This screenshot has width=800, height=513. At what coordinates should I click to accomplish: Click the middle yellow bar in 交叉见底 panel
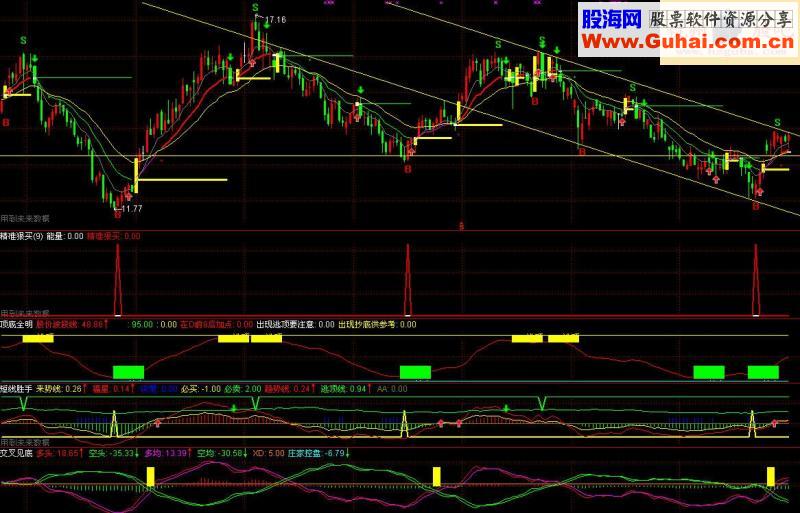tap(436, 476)
